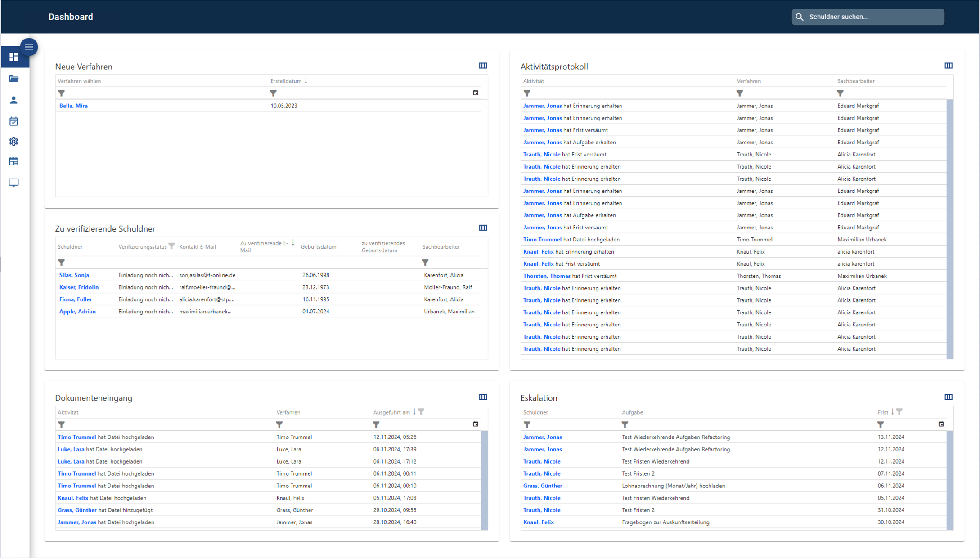Click the Aktivitätsprotokoll vertical scrollbar
980x558 pixels.
click(x=950, y=229)
